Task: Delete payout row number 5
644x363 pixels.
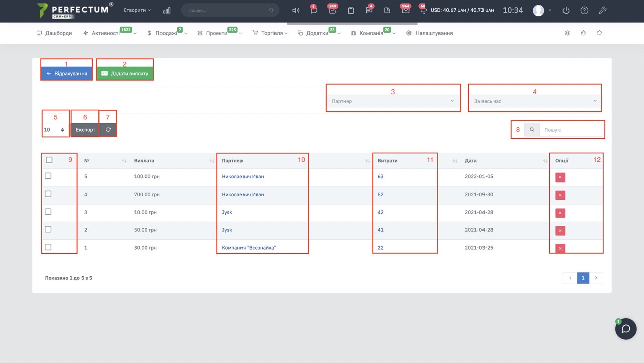Action: click(560, 177)
